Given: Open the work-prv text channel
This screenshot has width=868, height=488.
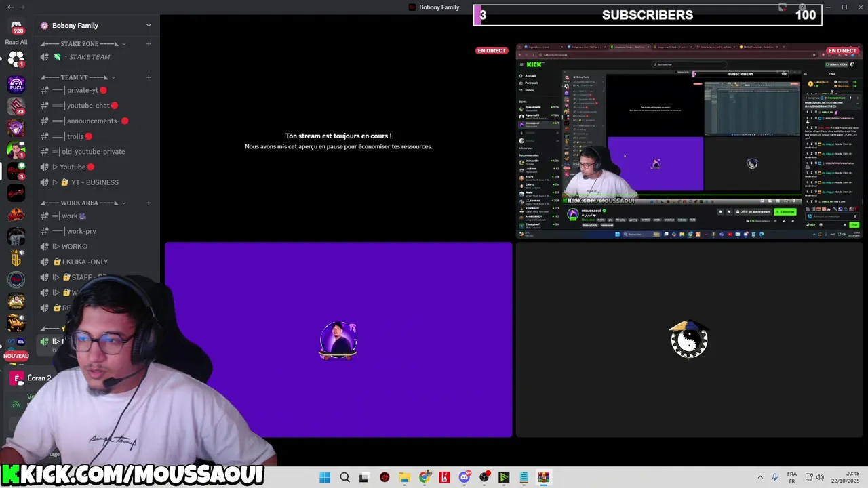Looking at the screenshot, I should point(96,231).
